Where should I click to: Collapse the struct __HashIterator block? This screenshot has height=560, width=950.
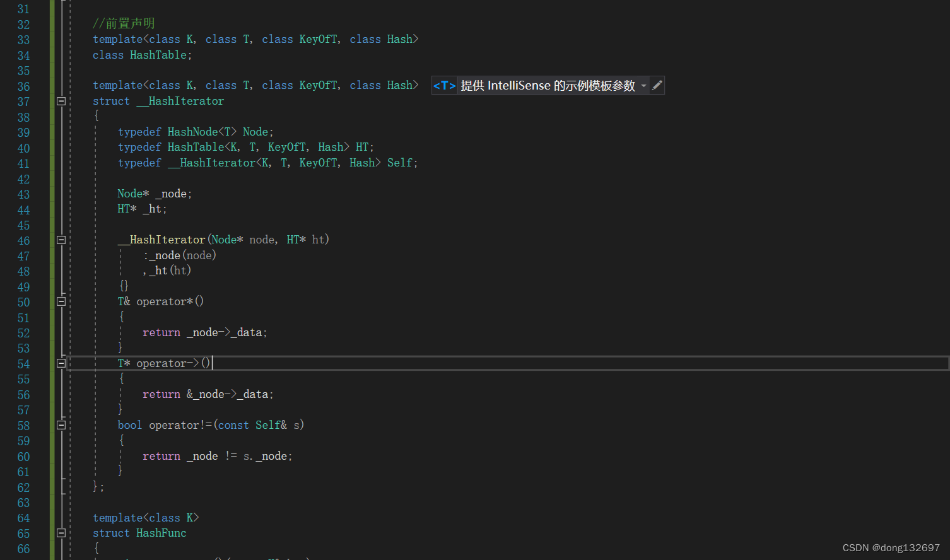tap(61, 101)
